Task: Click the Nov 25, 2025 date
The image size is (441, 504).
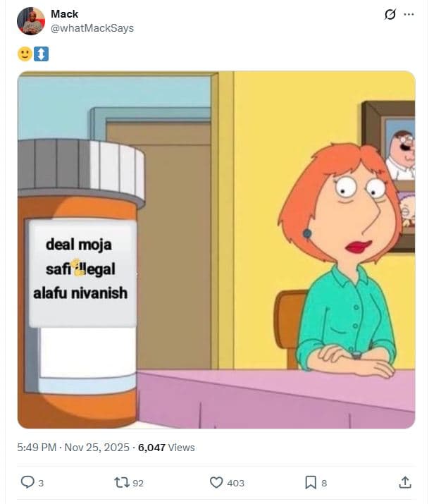Action: pyautogui.click(x=97, y=448)
